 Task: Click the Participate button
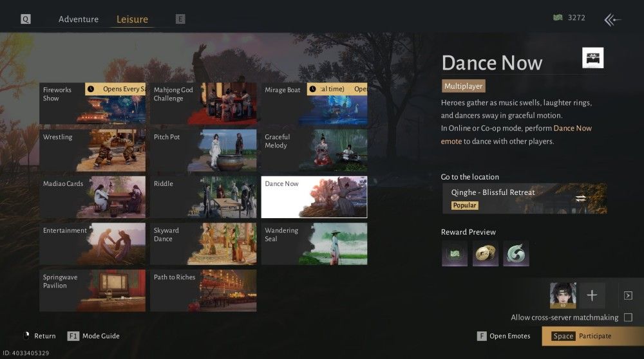pos(592,336)
